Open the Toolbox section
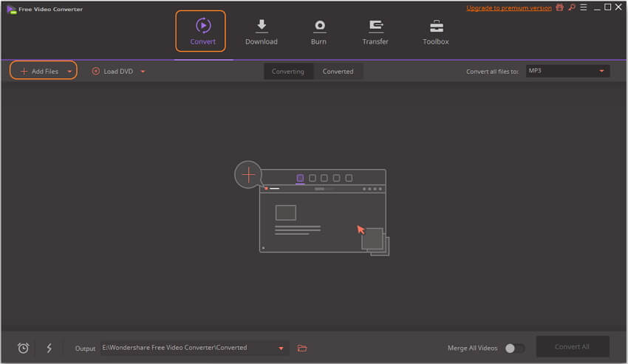628x364 pixels. [x=436, y=32]
